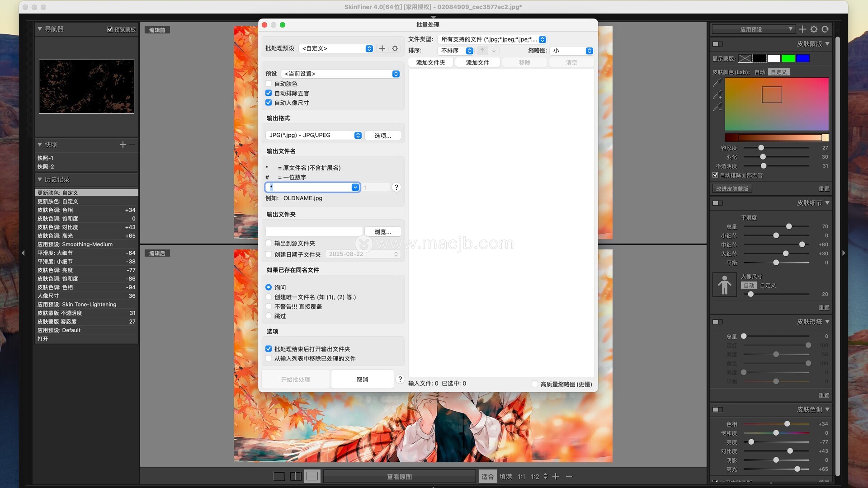Image resolution: width=868 pixels, height=488 pixels.
Task: Open 批处理预设 dropdown
Action: point(336,48)
